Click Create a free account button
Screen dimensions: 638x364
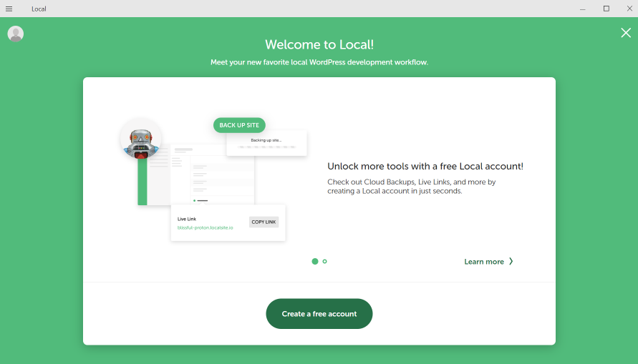pyautogui.click(x=319, y=314)
